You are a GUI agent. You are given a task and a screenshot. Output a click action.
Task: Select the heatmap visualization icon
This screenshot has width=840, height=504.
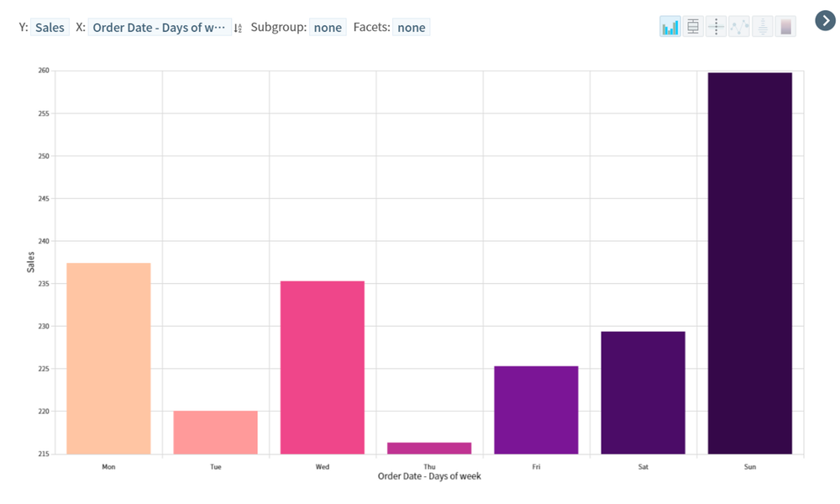click(785, 26)
